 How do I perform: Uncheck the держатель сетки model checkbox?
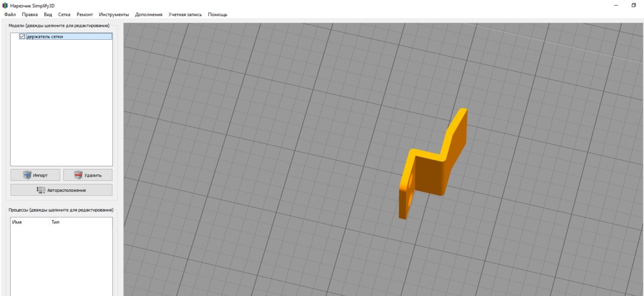coord(22,36)
